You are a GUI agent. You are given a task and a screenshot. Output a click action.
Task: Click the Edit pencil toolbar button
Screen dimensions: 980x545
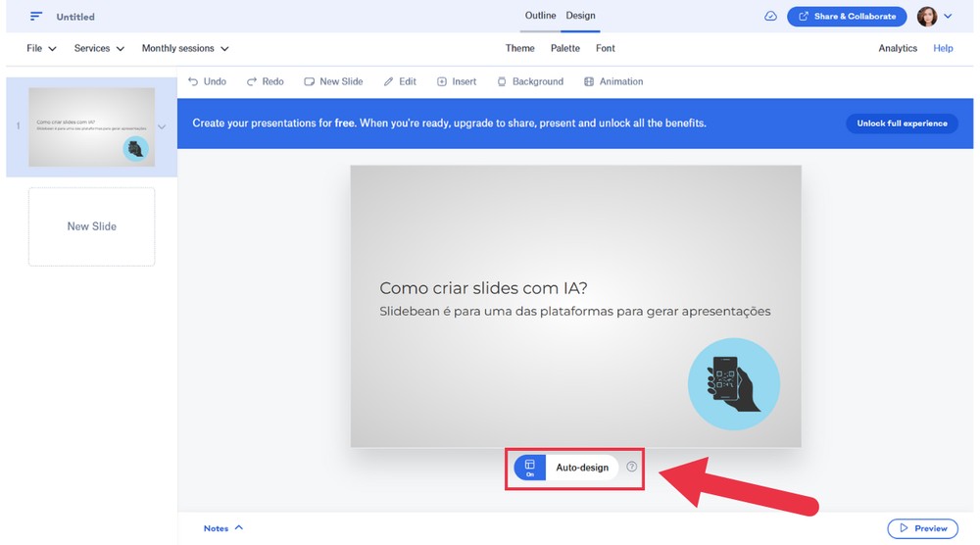coord(400,81)
